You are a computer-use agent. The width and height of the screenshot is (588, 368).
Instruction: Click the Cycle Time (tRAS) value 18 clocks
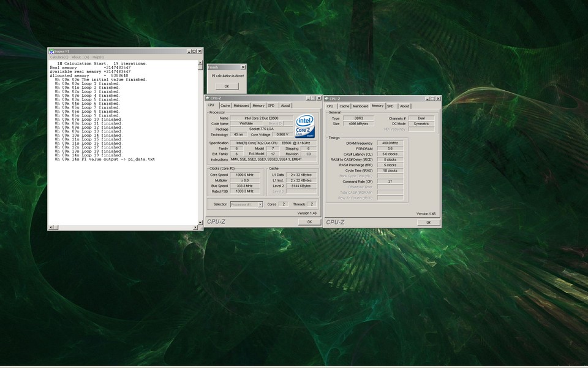click(x=390, y=171)
